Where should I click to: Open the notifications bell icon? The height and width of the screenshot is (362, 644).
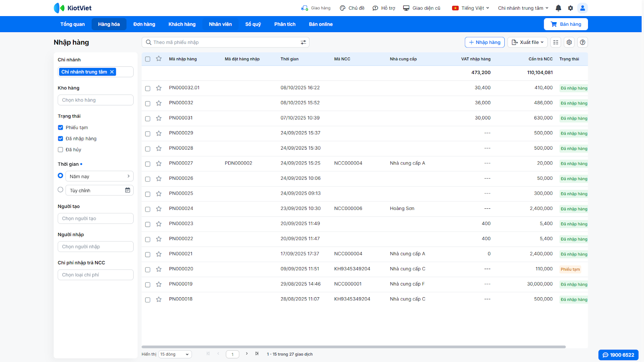558,8
